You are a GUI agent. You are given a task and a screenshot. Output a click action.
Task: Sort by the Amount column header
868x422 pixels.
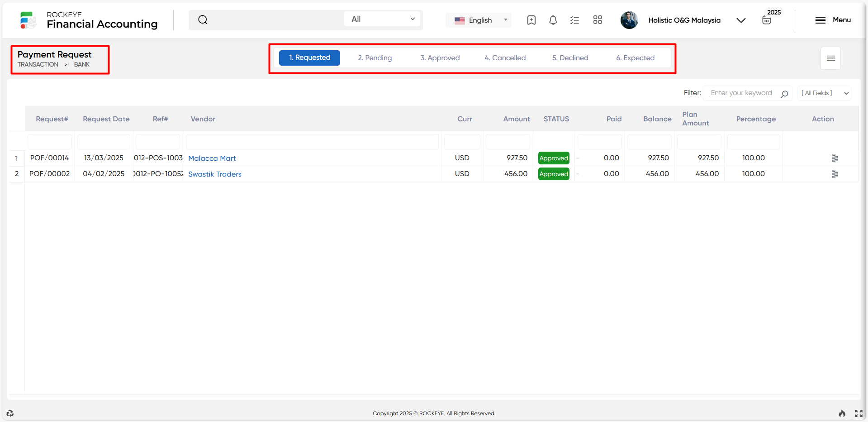click(x=517, y=119)
